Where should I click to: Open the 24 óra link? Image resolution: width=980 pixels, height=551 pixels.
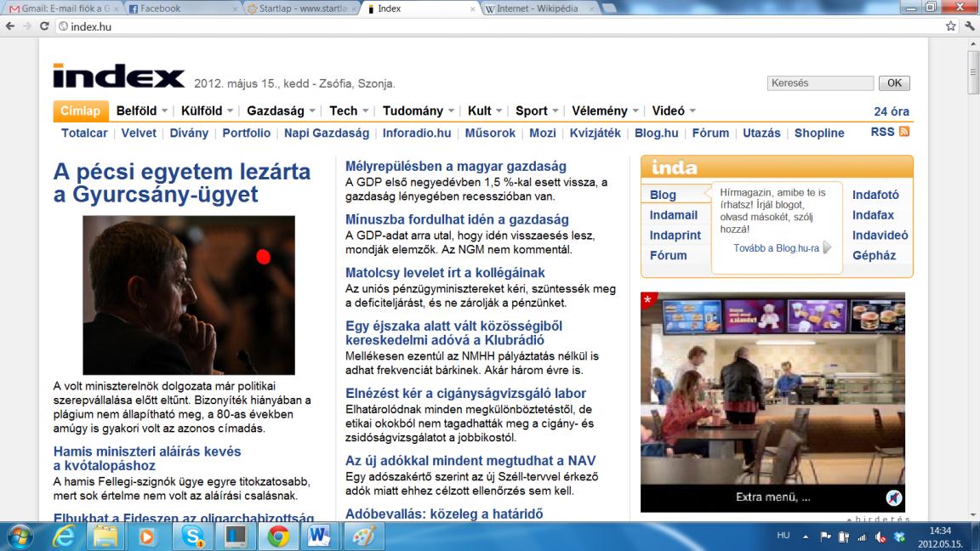click(892, 111)
